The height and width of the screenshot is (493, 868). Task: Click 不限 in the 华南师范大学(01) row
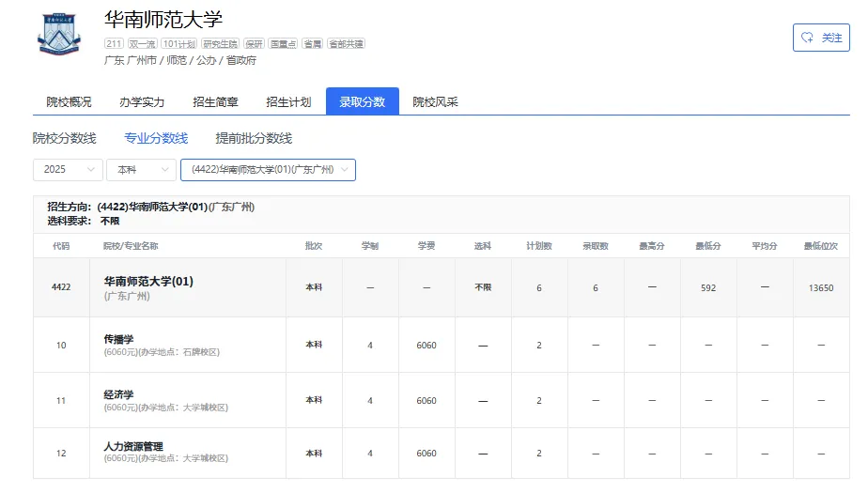click(483, 287)
